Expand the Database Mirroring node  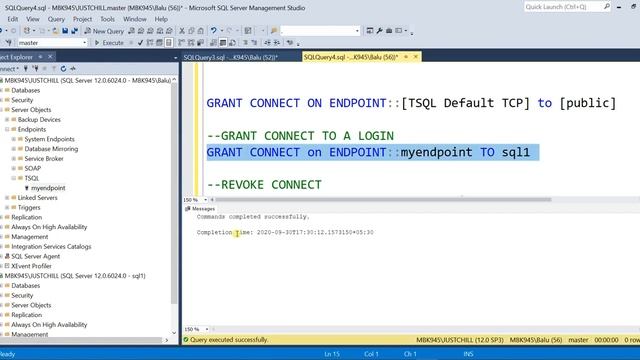point(13,149)
